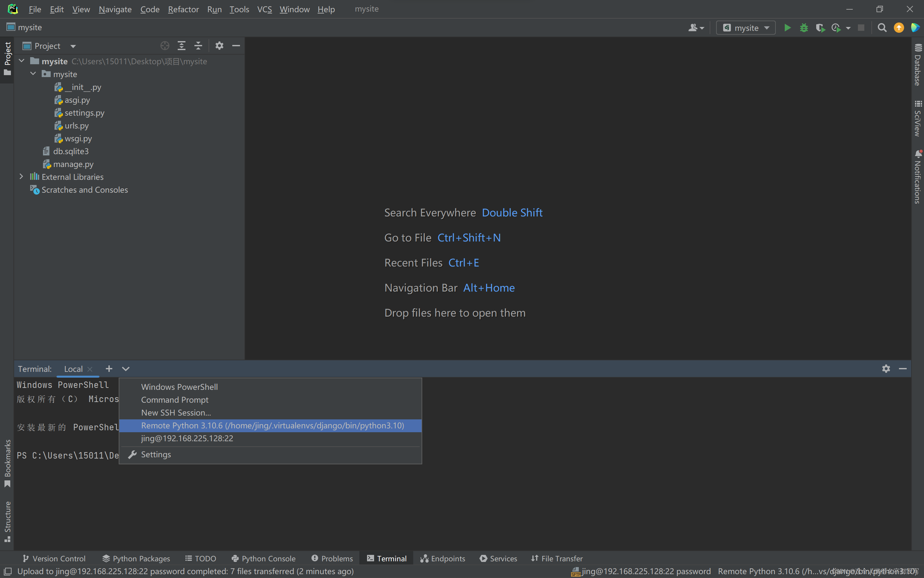
Task: Collapse root mysite project folder
Action: click(x=21, y=61)
